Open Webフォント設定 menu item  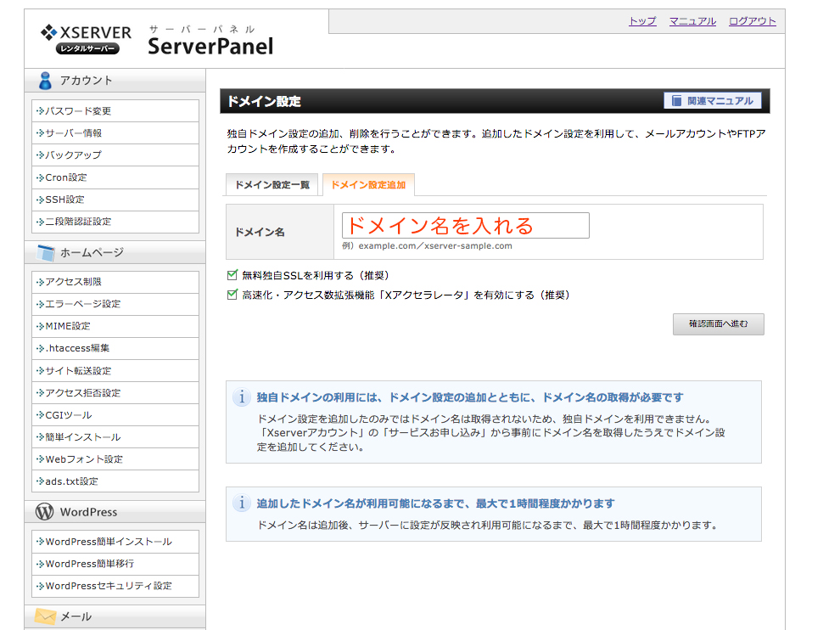(115, 459)
